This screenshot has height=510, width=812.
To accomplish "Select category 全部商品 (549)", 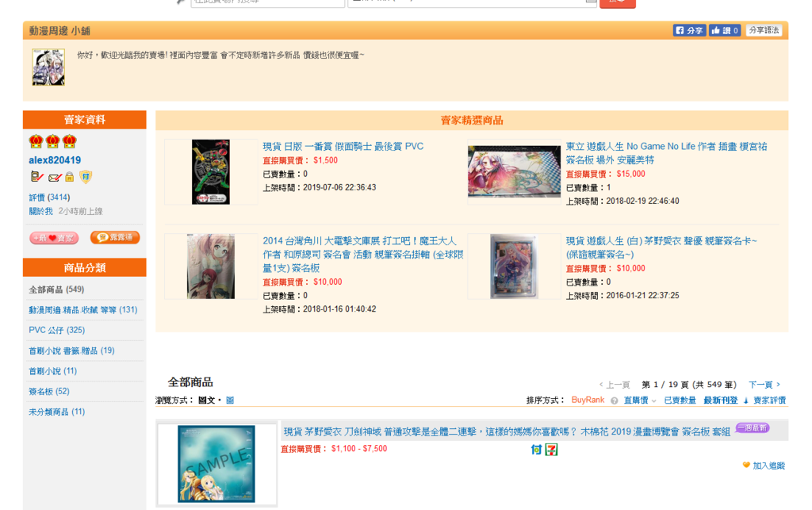I will tap(56, 290).
